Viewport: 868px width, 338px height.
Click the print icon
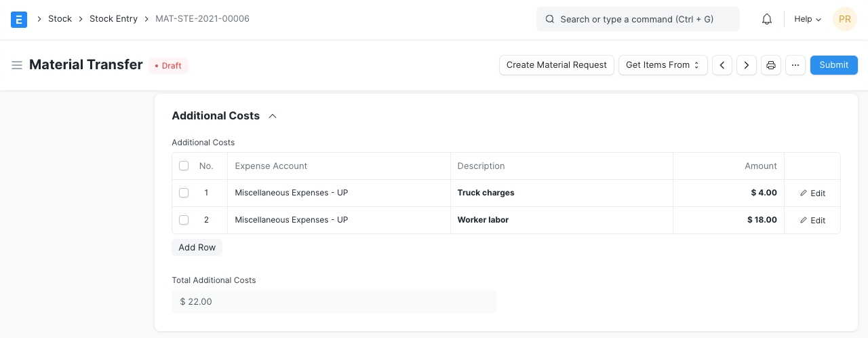tap(771, 65)
